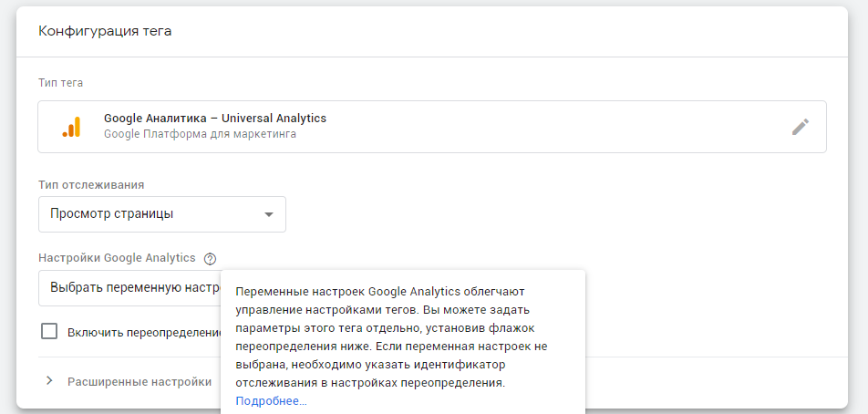Click the Тип отслеживания label
The image size is (868, 414).
91,185
